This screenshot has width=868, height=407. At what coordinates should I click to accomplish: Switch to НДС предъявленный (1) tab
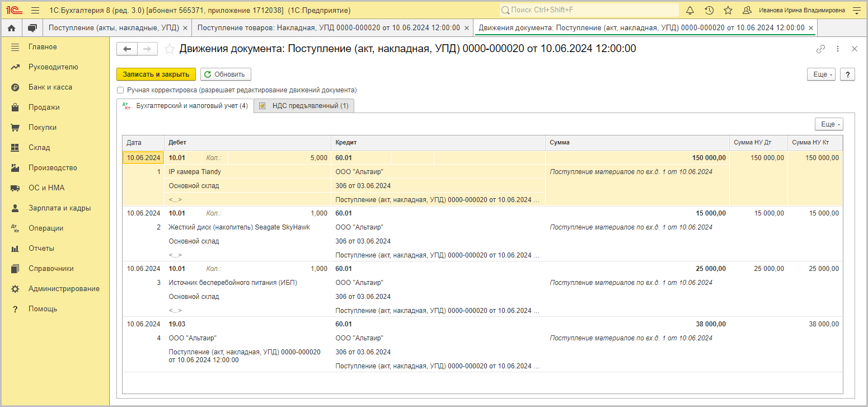[x=304, y=106]
